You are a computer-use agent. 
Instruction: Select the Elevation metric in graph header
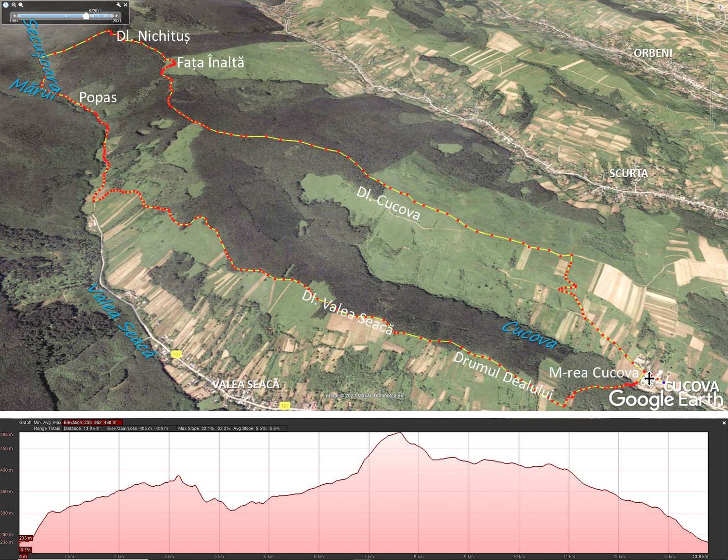click(x=92, y=423)
